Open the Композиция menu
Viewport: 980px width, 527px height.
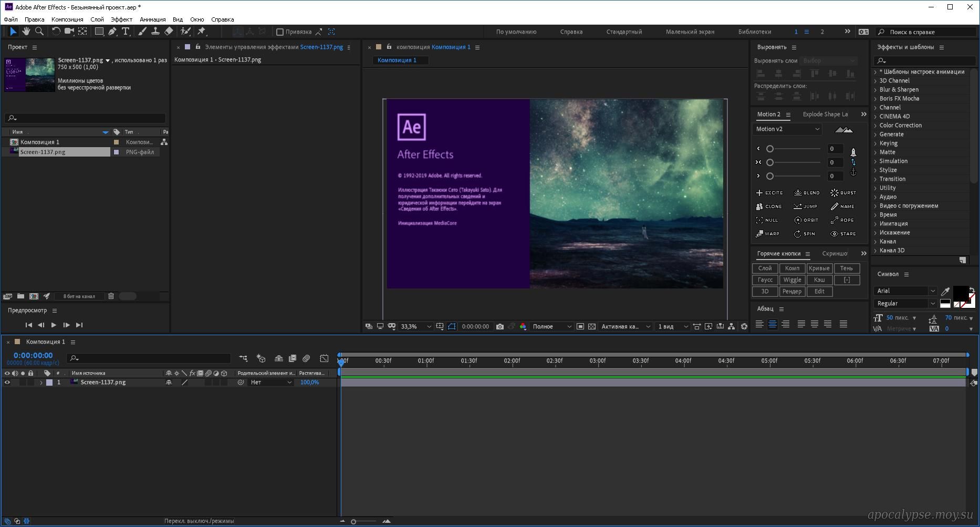coord(67,19)
